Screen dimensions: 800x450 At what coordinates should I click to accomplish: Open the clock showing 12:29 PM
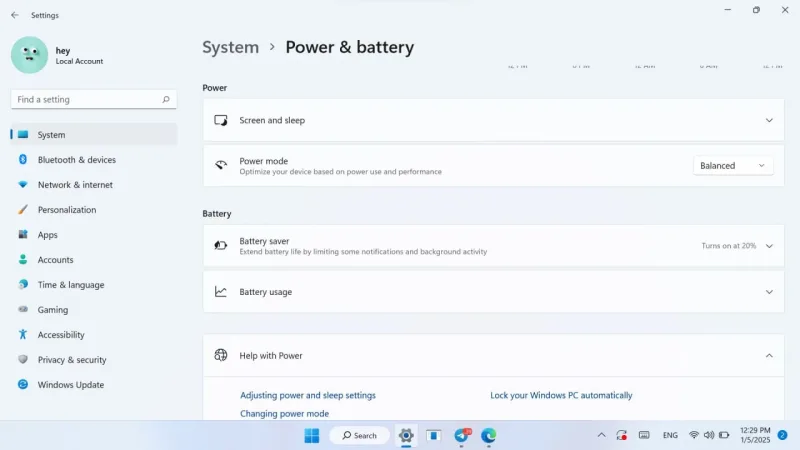755,435
